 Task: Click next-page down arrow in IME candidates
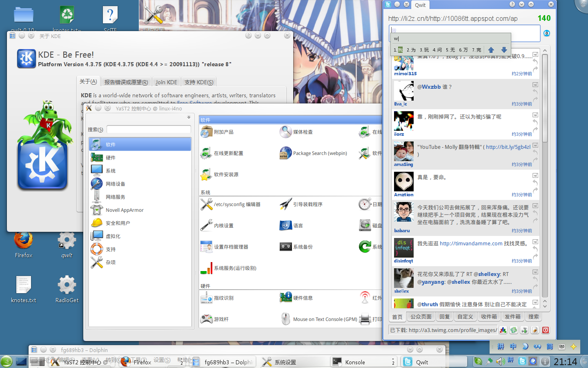504,50
